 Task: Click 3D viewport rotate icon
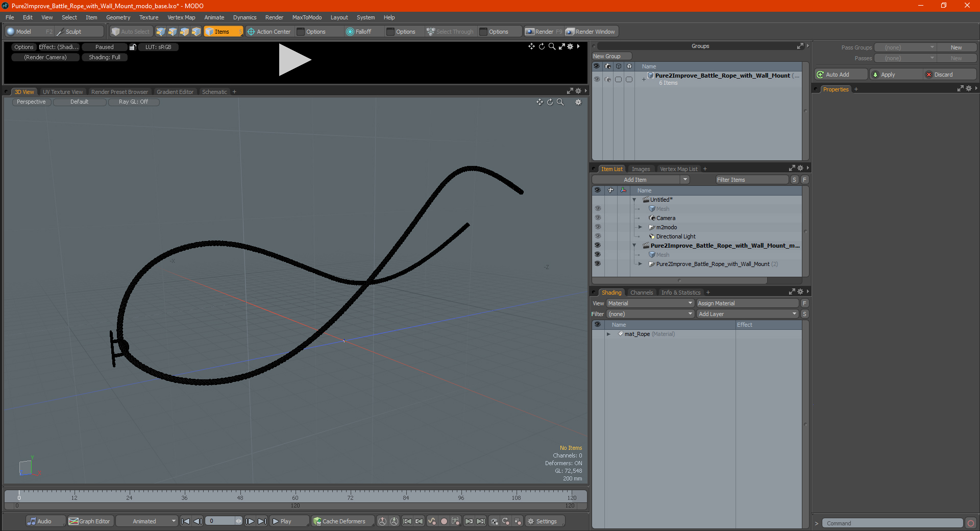550,102
